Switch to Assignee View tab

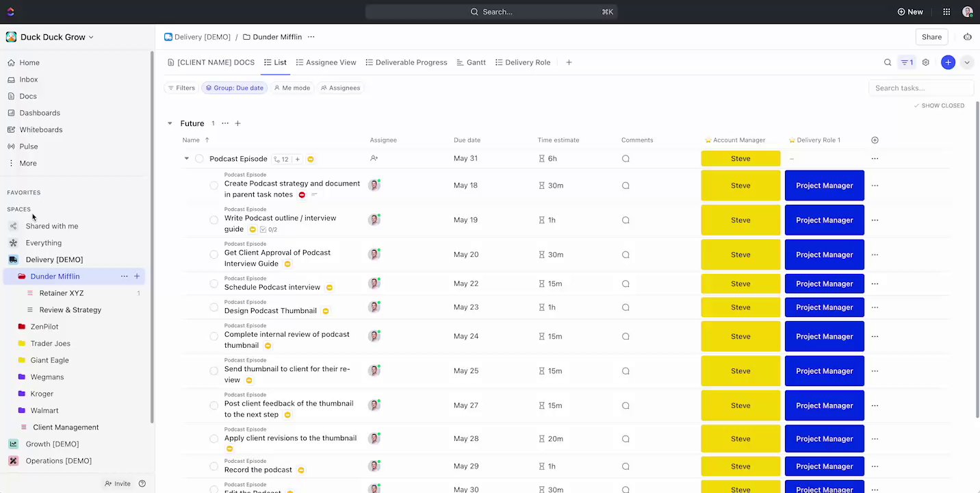(x=326, y=62)
